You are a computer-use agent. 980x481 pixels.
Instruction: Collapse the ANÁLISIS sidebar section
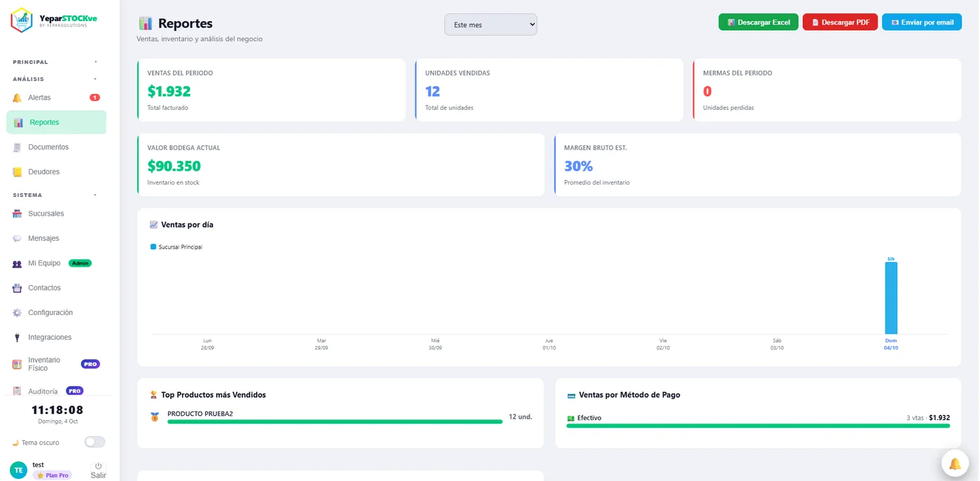55,79
